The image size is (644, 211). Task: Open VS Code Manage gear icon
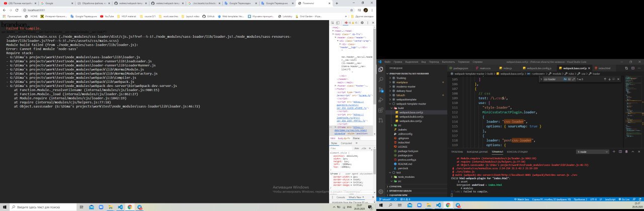381,192
